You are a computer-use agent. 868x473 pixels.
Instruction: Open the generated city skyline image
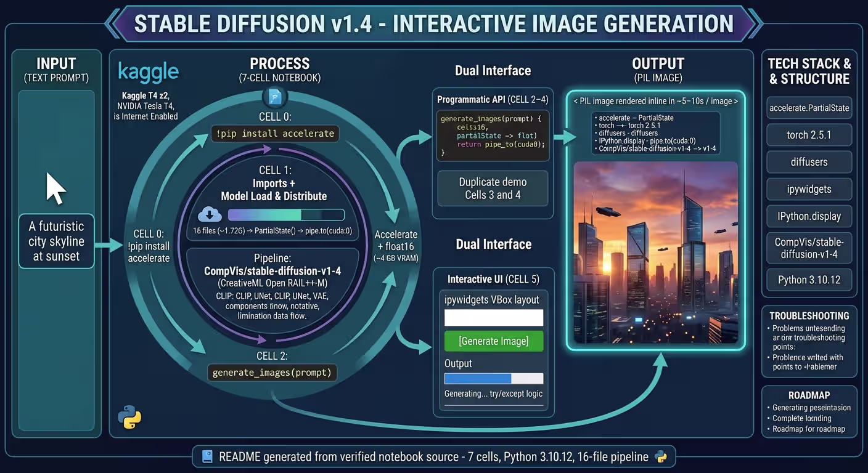click(x=656, y=251)
